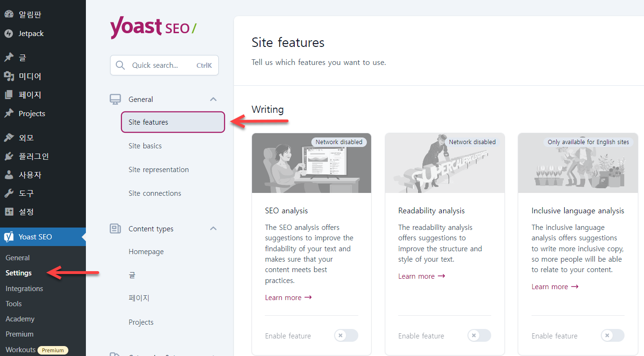Select Integrations in the Yoast submenu
The width and height of the screenshot is (644, 356).
tap(24, 288)
